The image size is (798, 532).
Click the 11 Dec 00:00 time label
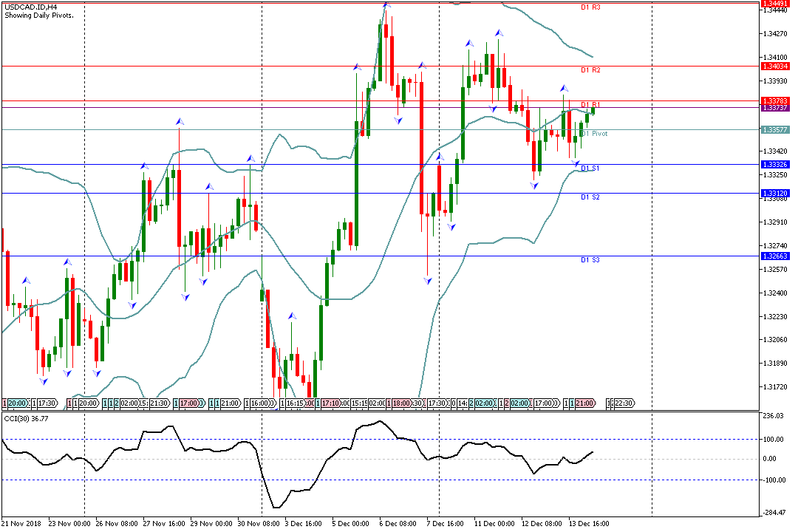[494, 523]
